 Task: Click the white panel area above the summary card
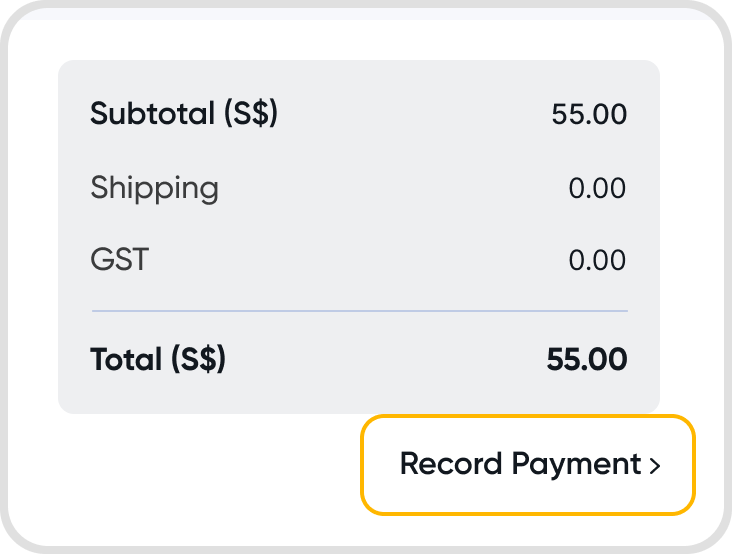click(359, 40)
